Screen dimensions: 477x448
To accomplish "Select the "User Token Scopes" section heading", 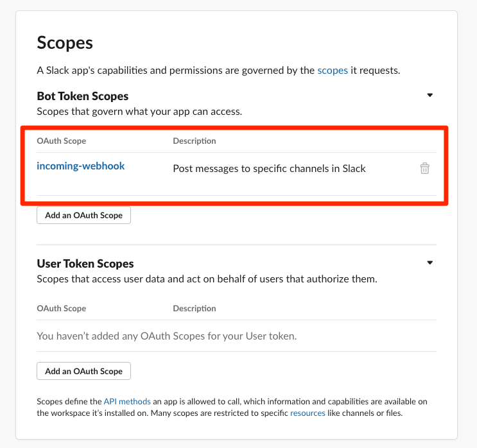I will 85,264.
